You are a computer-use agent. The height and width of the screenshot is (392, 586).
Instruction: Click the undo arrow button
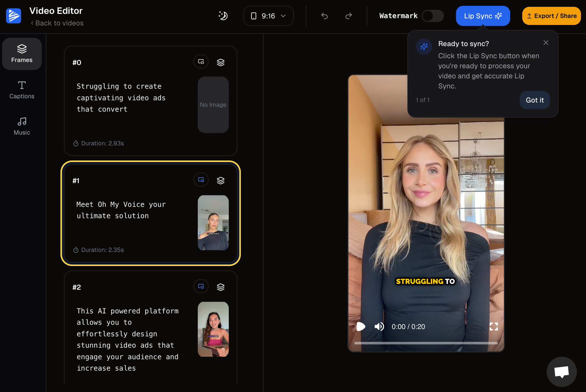(323, 15)
